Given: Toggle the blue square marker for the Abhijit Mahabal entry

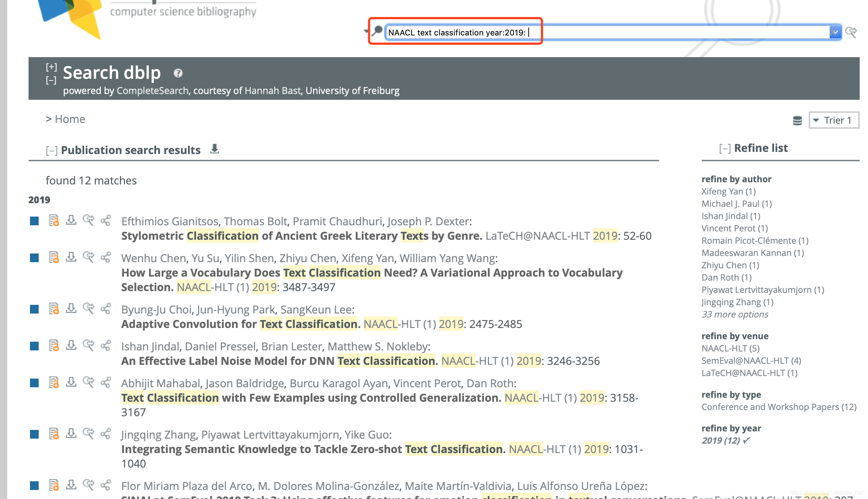Looking at the screenshot, I should click(x=34, y=383).
